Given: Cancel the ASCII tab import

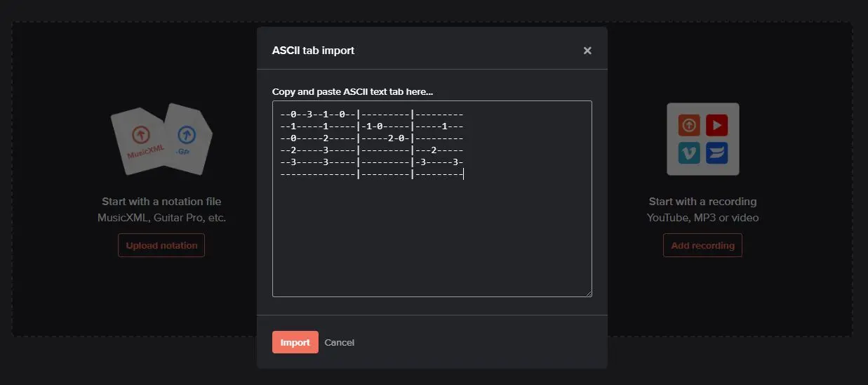Looking at the screenshot, I should pyautogui.click(x=339, y=342).
